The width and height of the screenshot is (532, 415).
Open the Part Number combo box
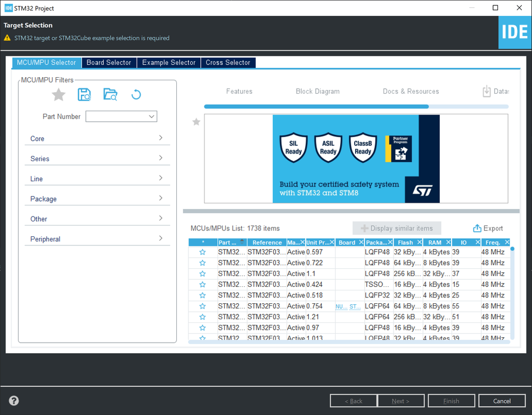[121, 117]
